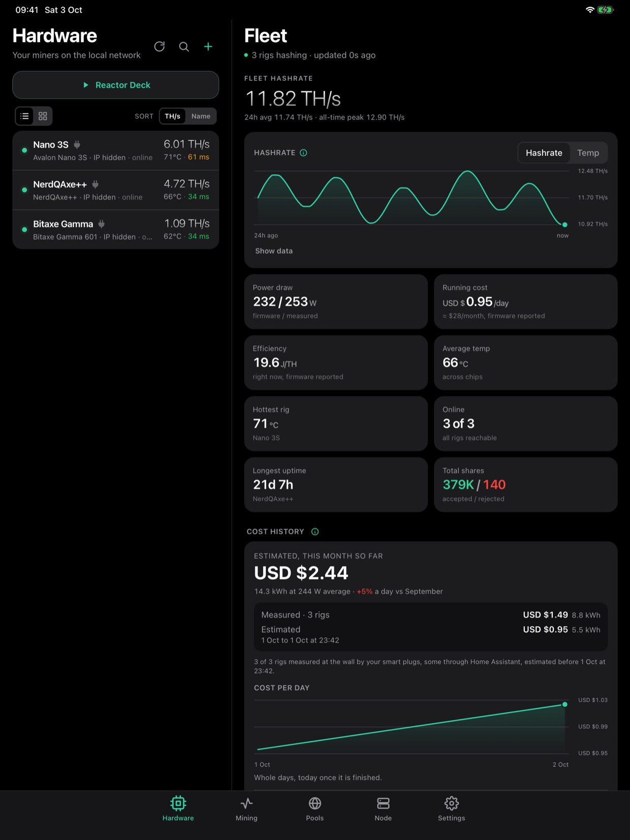This screenshot has height=840, width=630.
Task: Open the Settings tab in bottom bar
Action: pos(452,808)
